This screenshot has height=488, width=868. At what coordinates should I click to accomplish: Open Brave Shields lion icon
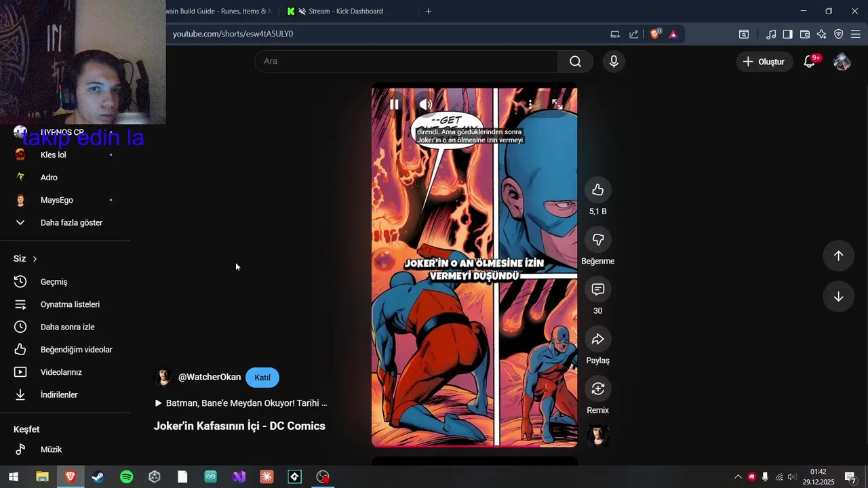point(655,34)
